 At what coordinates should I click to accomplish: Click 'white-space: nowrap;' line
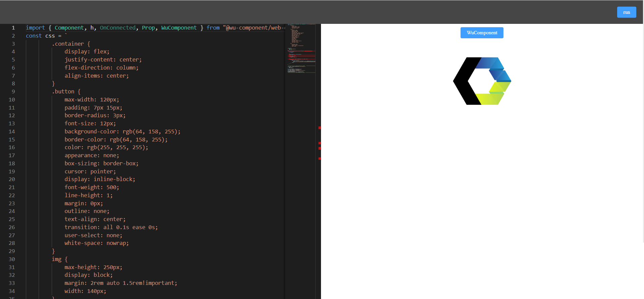pyautogui.click(x=97, y=243)
